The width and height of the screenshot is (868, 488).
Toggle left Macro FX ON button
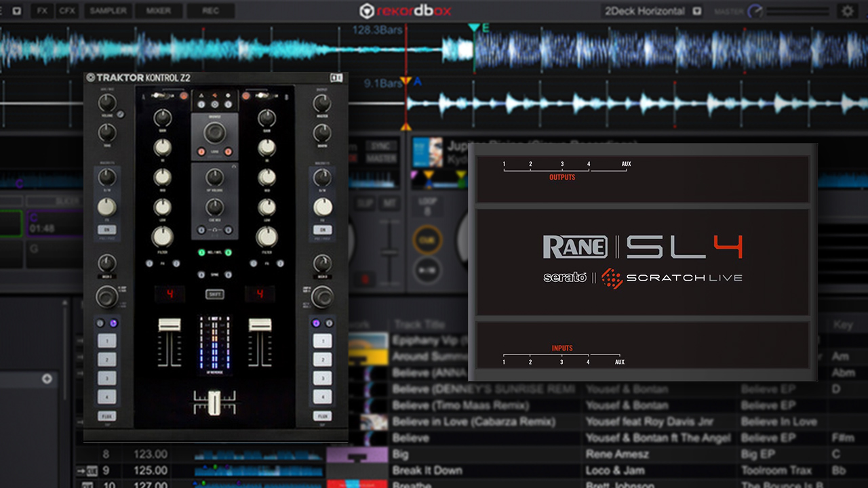[x=106, y=230]
